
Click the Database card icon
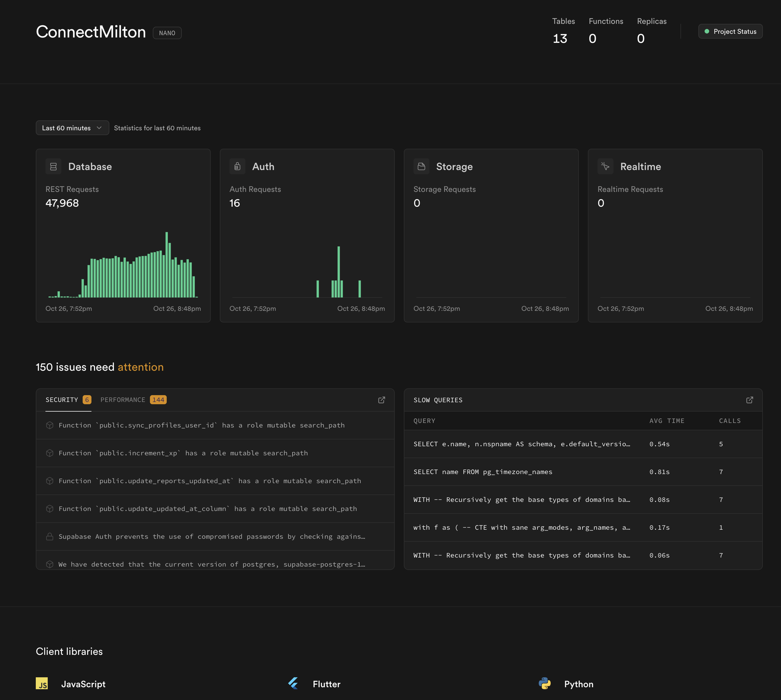[x=53, y=167]
